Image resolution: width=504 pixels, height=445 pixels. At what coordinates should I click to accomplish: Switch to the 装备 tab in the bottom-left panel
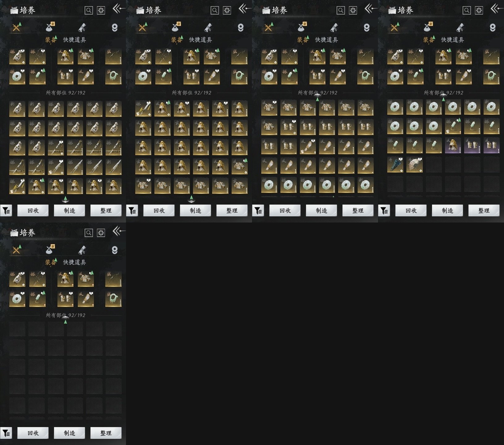(51, 262)
